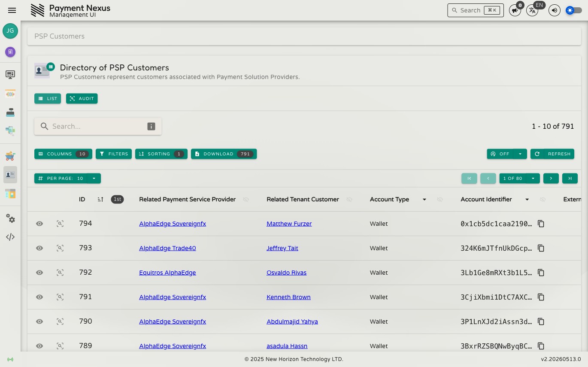Open the JG user avatar
This screenshot has height=367, width=588.
(x=10, y=31)
